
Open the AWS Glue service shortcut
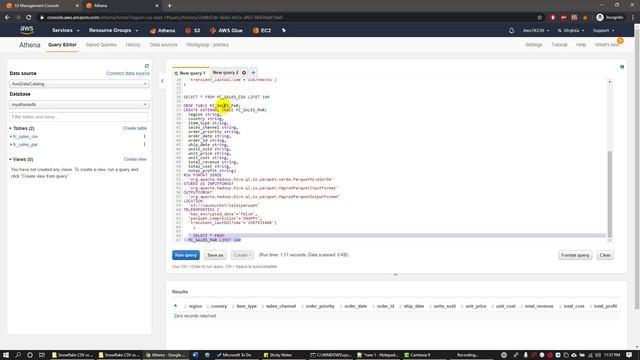226,31
